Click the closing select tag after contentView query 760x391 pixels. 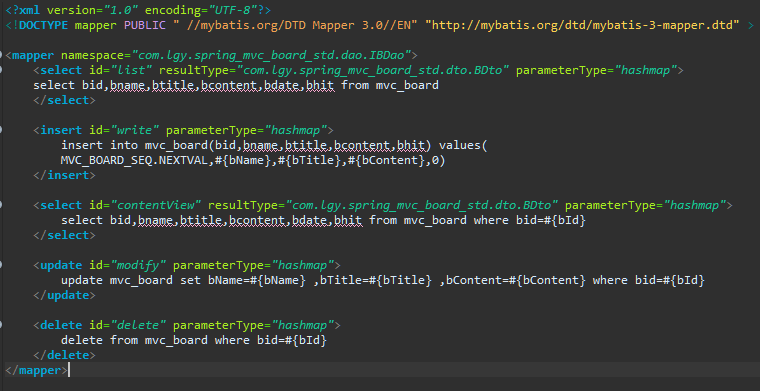click(x=64, y=235)
